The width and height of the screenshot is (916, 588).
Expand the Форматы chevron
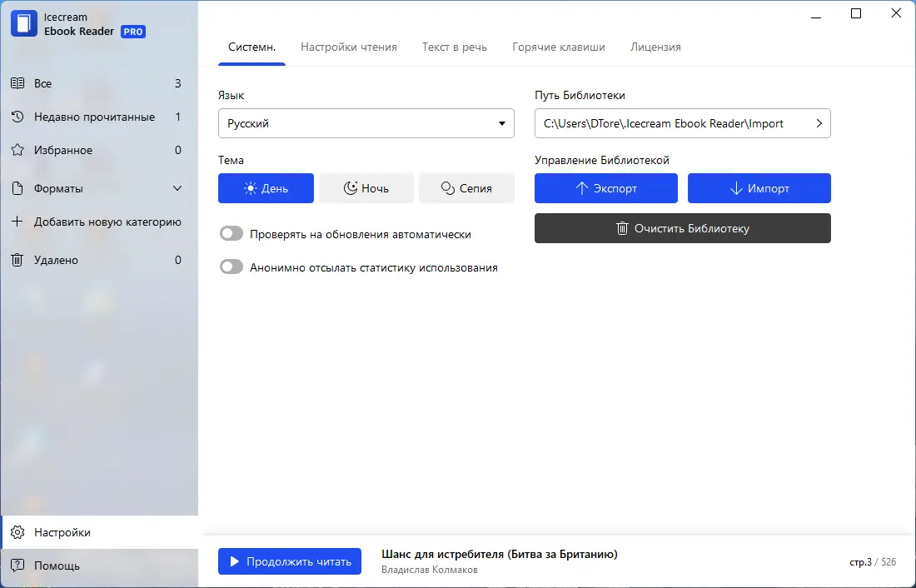pyautogui.click(x=177, y=188)
